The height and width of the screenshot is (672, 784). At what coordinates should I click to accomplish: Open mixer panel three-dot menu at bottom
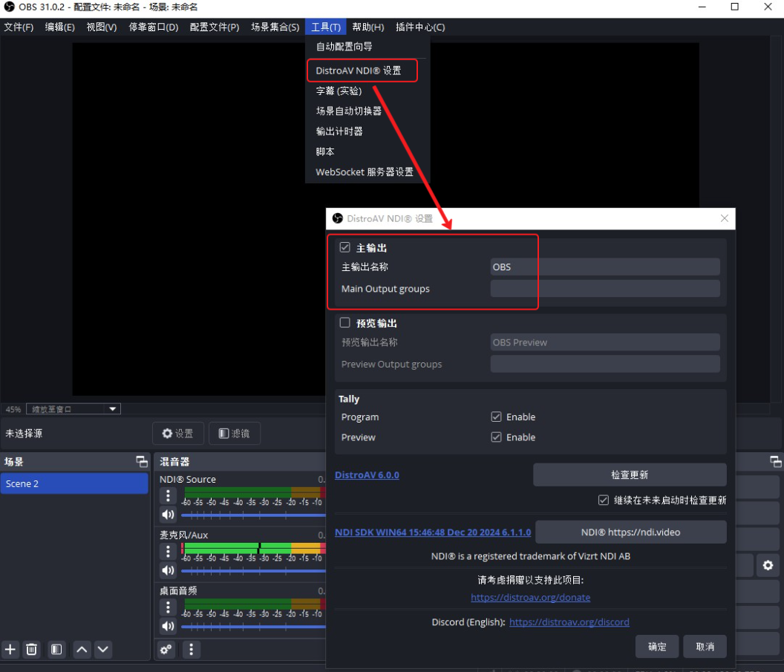(191, 650)
